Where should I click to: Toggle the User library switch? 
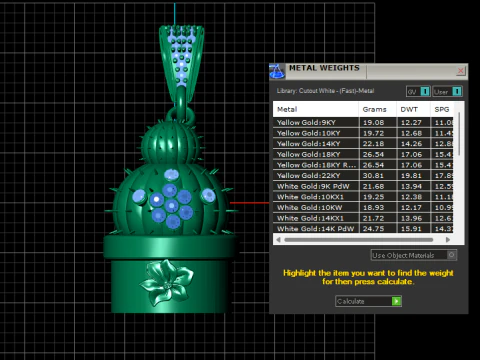click(x=447, y=91)
